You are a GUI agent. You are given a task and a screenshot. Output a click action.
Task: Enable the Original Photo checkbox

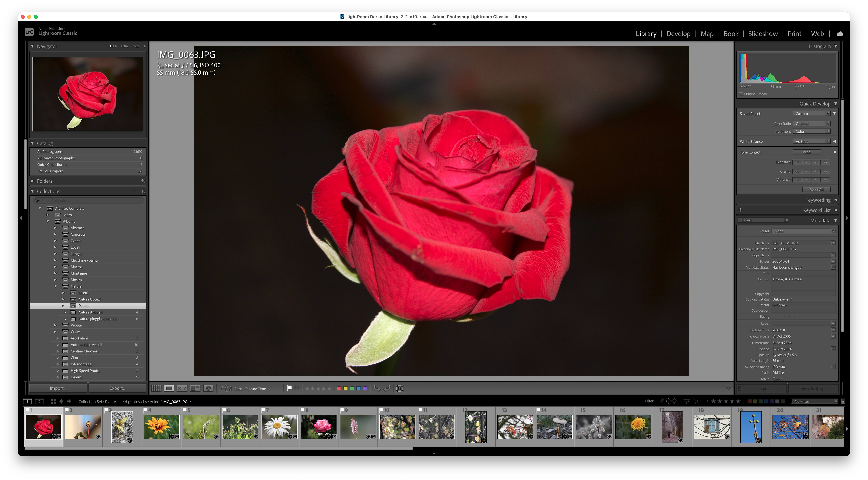pos(741,94)
